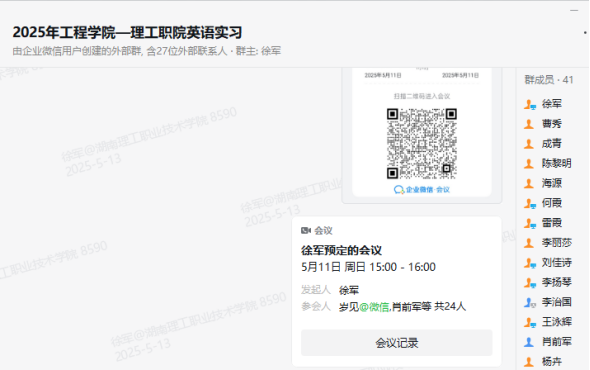Click avatar icon next to 海源
The width and height of the screenshot is (590, 370).
529,184
